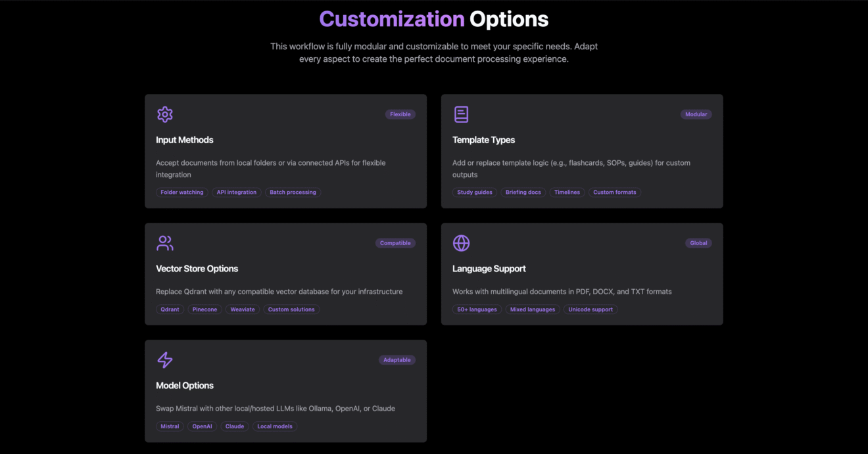Click the Global badge
The image size is (868, 454).
(698, 243)
